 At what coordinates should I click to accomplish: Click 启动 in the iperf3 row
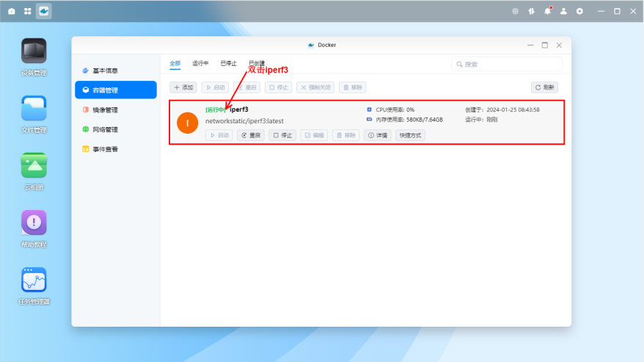(219, 135)
